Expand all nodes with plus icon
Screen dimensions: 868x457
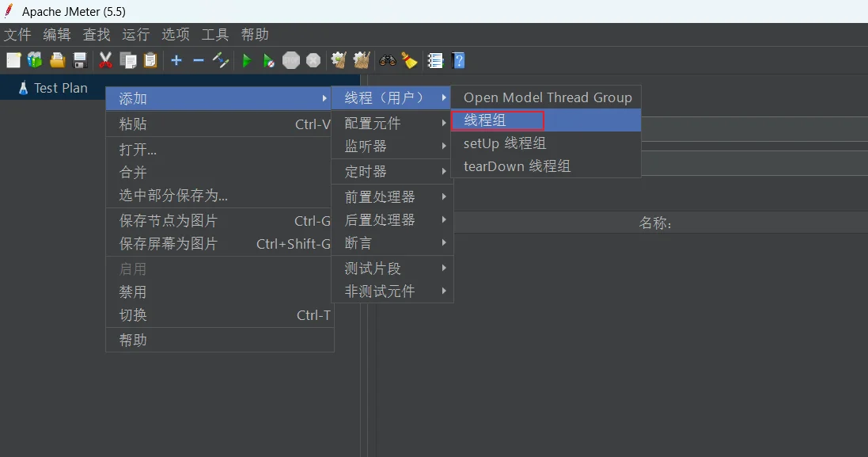(176, 60)
